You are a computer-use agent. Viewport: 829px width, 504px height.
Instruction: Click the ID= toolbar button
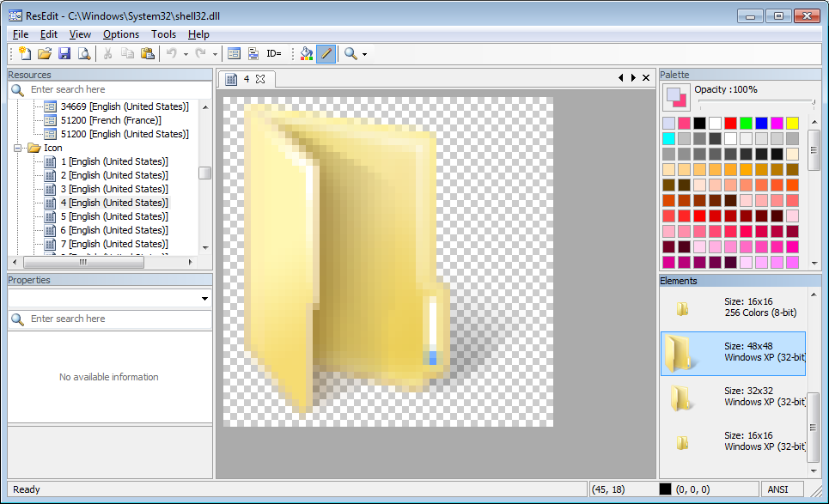coord(274,53)
